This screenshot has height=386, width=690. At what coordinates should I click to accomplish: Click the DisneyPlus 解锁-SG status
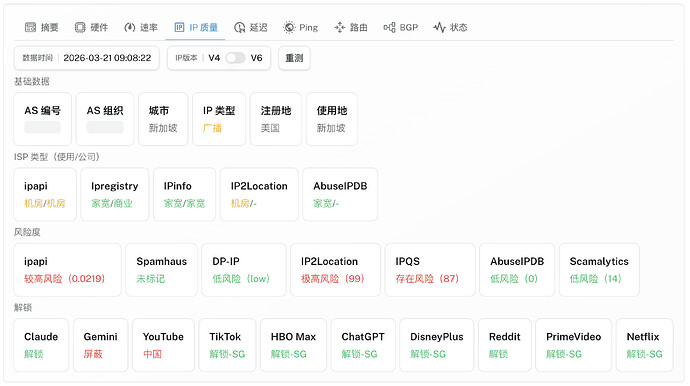[428, 354]
